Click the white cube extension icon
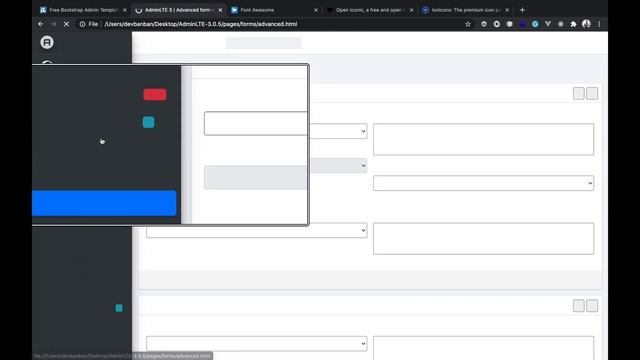Image resolution: width=640 pixels, height=360 pixels. coord(509,24)
